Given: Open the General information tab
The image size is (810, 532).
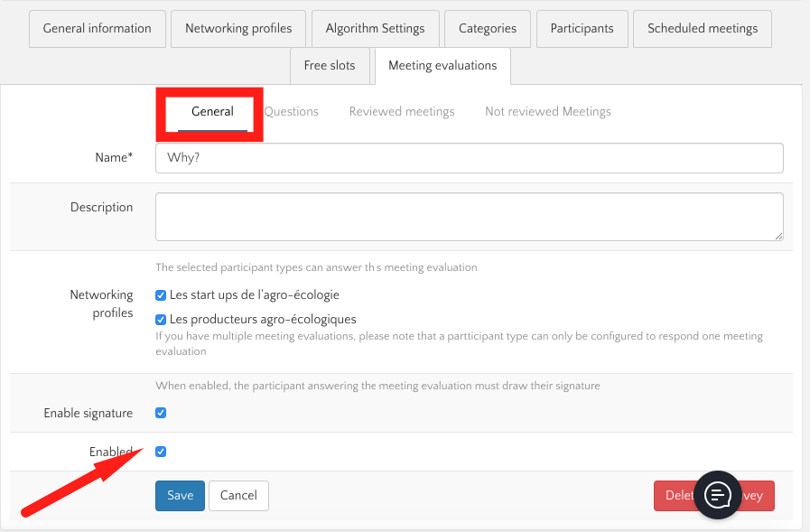Looking at the screenshot, I should 98,29.
